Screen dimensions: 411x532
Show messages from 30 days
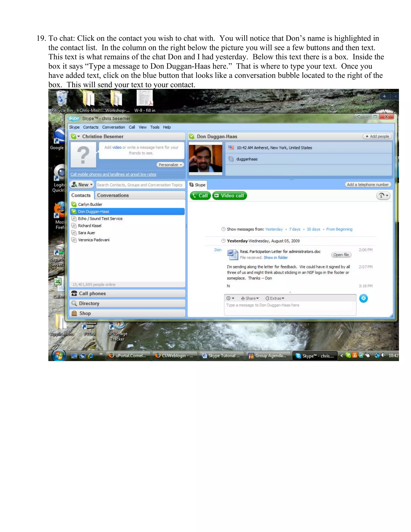(313, 229)
